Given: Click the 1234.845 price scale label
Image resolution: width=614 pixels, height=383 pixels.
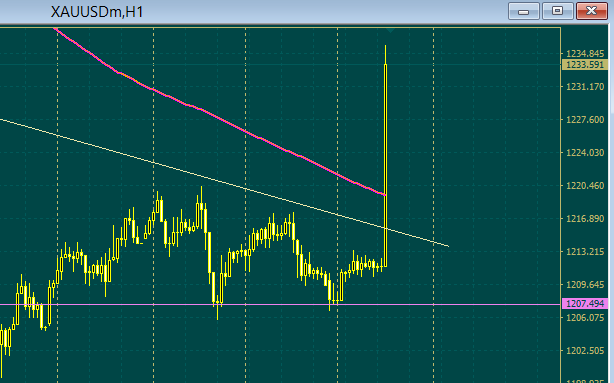Looking at the screenshot, I should pos(585,54).
